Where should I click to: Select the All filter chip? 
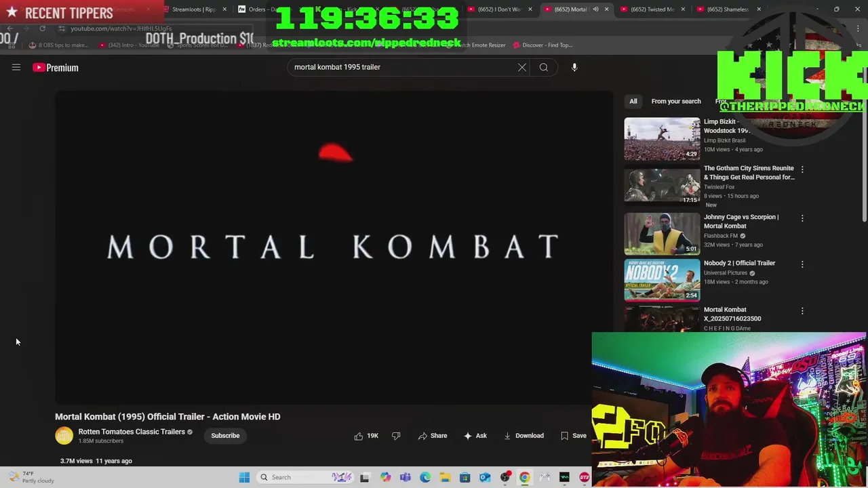tap(633, 101)
